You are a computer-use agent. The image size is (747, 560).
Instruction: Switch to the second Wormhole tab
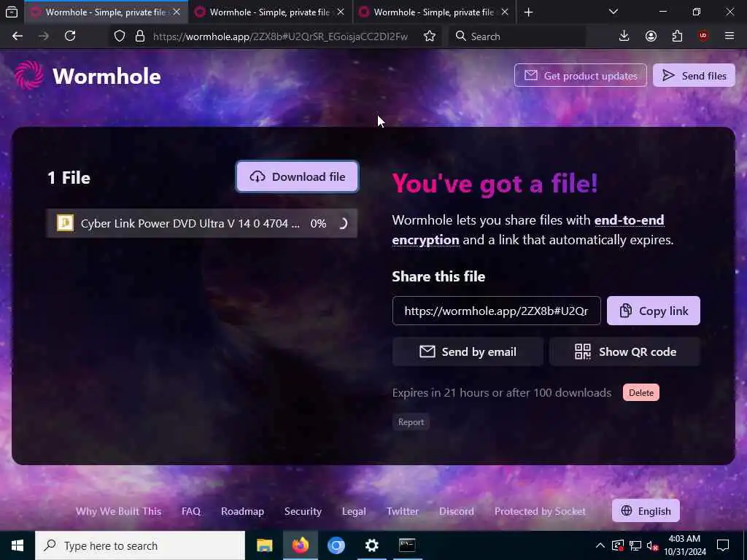click(271, 12)
